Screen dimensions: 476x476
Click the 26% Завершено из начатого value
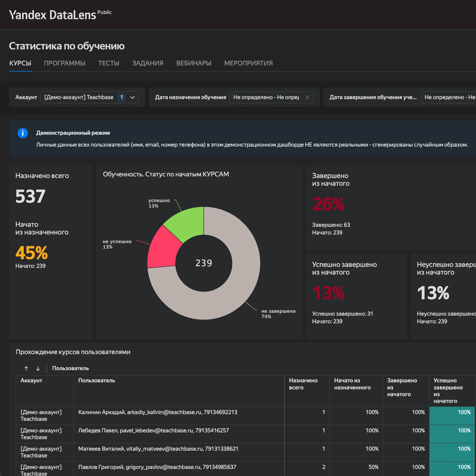(328, 204)
